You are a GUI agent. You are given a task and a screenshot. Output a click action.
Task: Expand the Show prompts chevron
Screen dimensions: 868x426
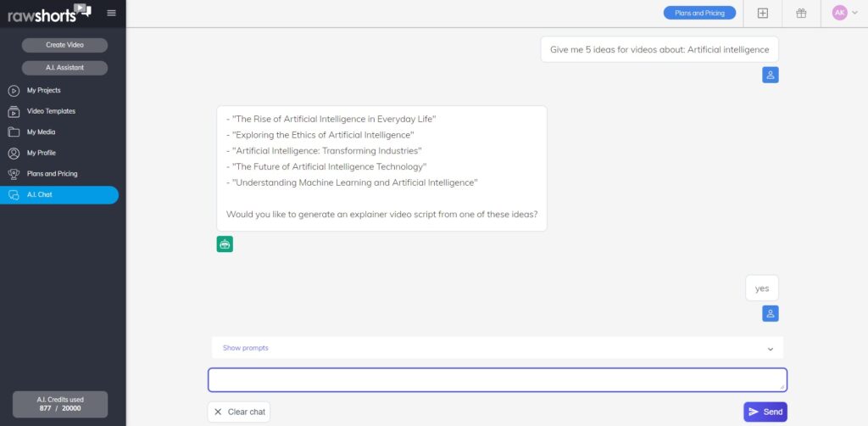(770, 349)
